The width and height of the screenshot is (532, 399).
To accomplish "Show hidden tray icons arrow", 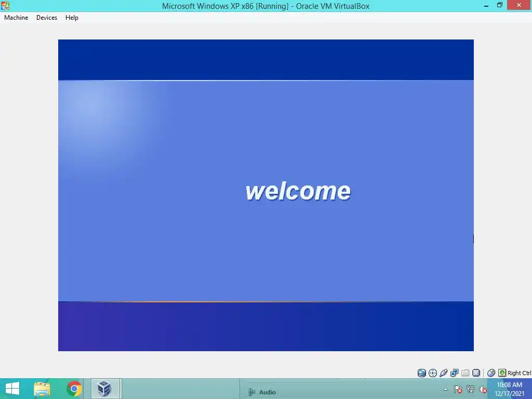I will (445, 389).
